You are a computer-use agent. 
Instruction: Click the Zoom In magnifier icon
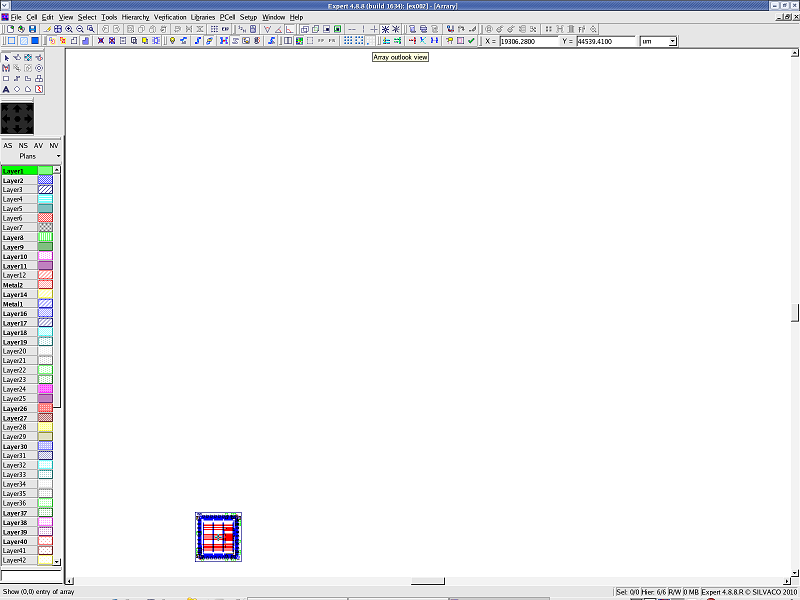[x=68, y=29]
